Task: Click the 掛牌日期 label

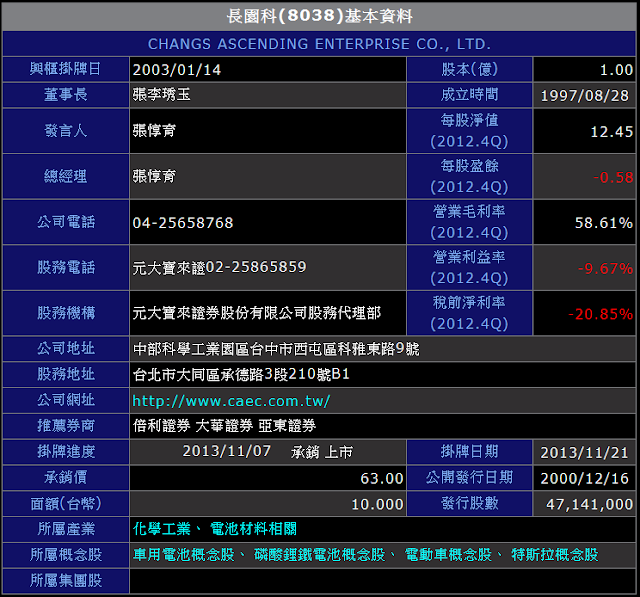Action: tap(469, 452)
